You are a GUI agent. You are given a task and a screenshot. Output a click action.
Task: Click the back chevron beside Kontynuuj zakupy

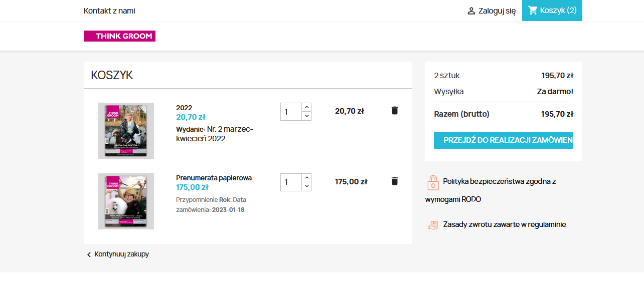pyautogui.click(x=89, y=254)
